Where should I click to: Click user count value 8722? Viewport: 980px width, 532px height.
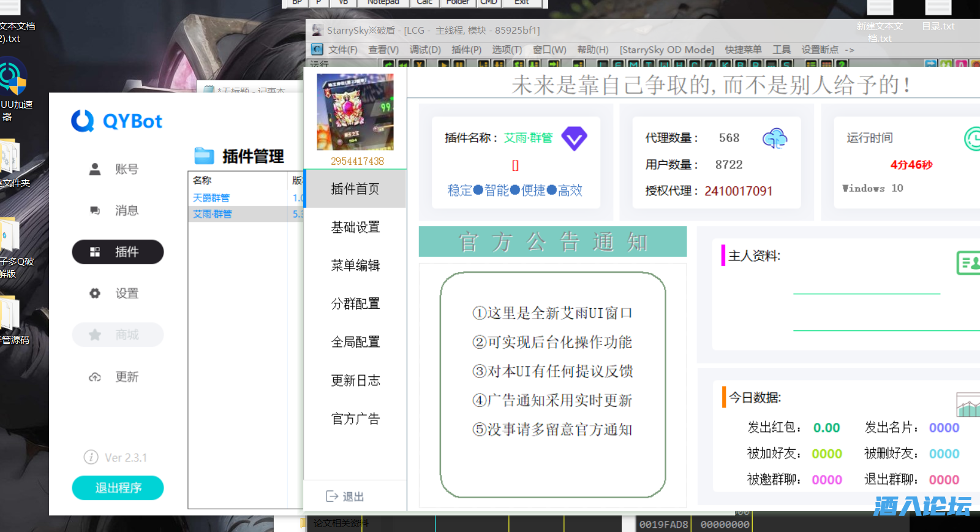[729, 165]
